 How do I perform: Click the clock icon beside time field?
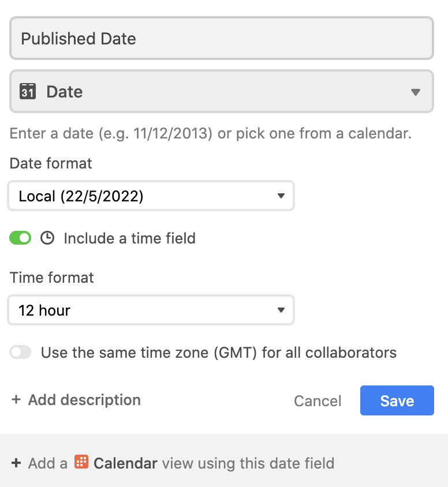47,238
